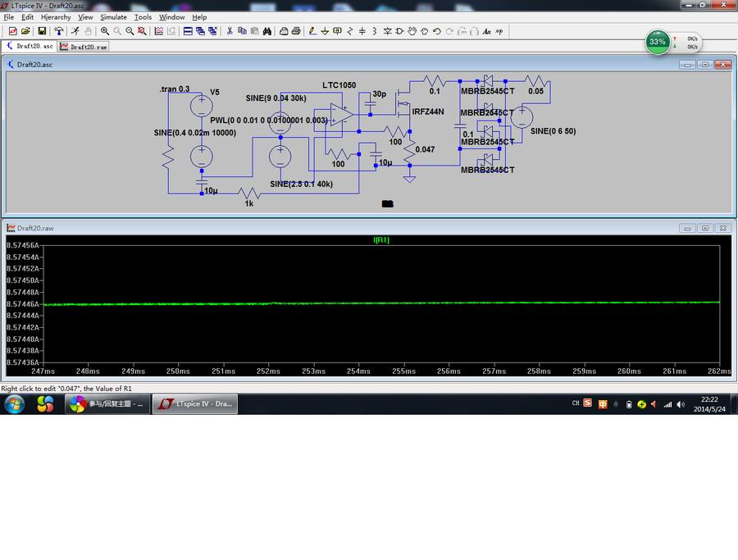Select the Move hand tool
The width and height of the screenshot is (738, 560).
412,31
